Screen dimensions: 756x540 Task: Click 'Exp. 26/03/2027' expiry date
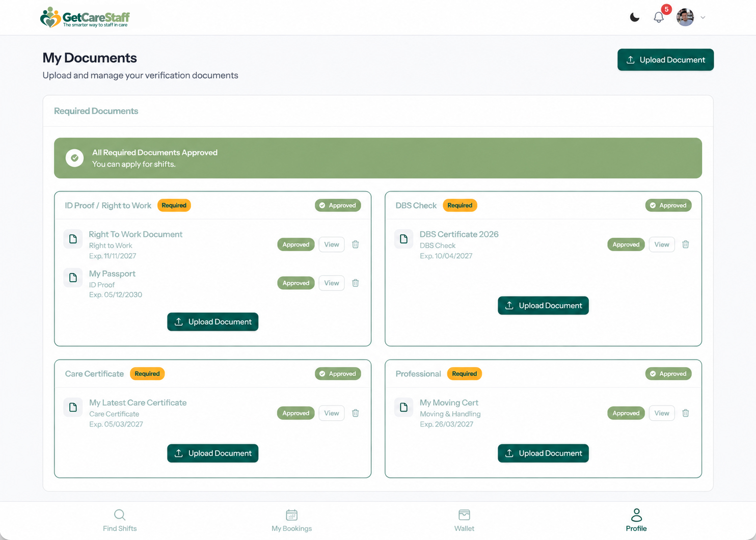(x=446, y=424)
